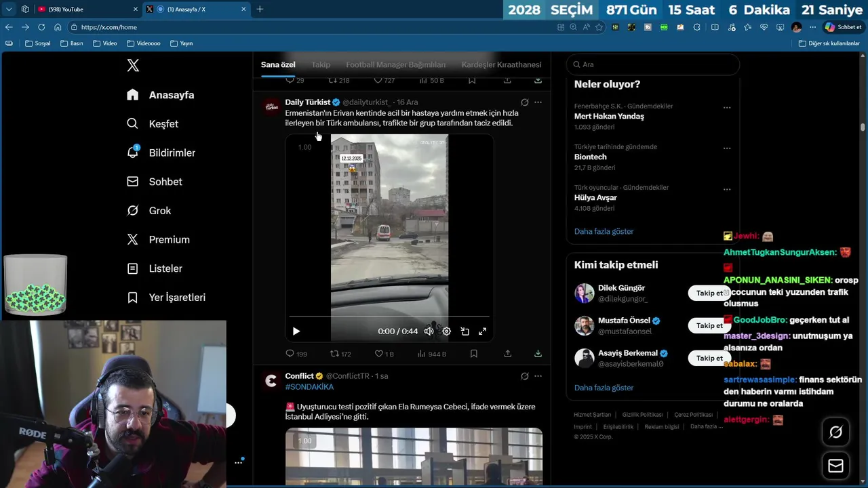Click the X logo in the sidebar
Viewport: 868px width, 488px height.
[x=133, y=65]
